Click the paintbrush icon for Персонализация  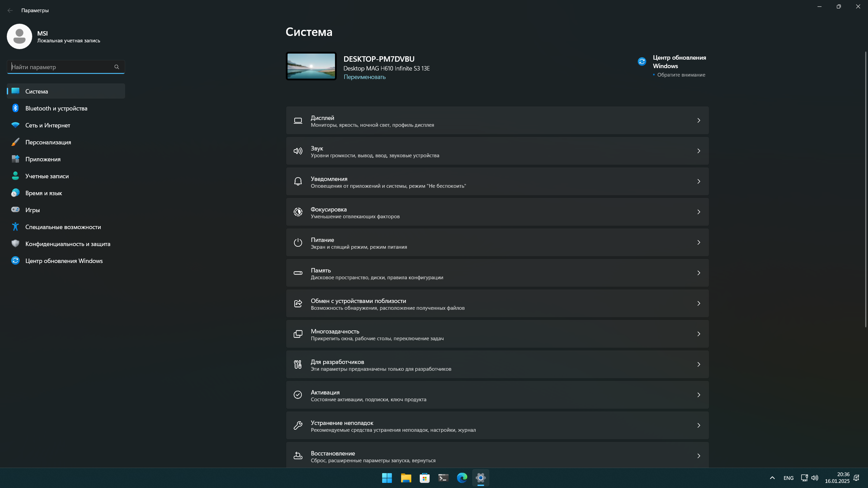[15, 142]
